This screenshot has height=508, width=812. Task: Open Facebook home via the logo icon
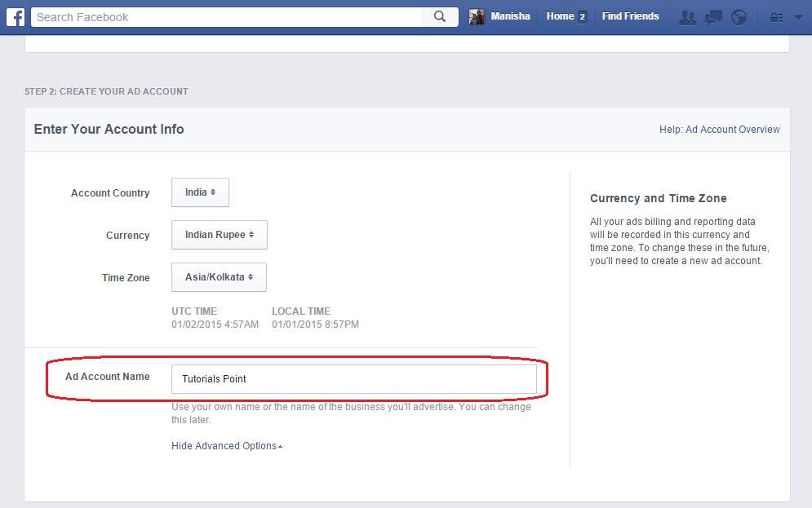(15, 15)
